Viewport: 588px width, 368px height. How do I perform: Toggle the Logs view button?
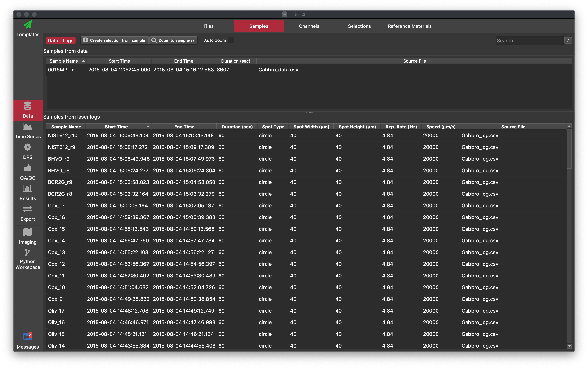68,40
